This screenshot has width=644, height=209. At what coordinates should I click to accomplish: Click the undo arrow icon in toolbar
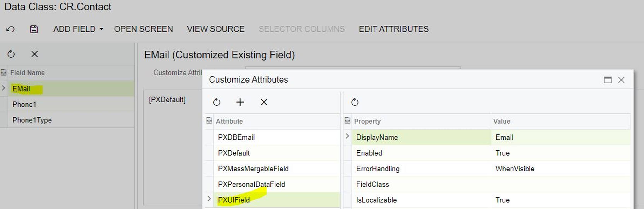10,29
